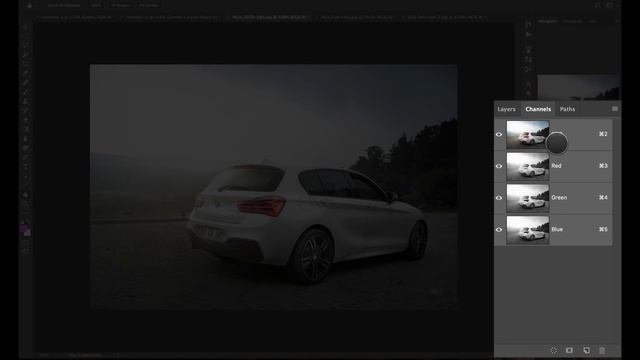
Task: Click the ⌘5 shortcut label
Action: (x=603, y=229)
